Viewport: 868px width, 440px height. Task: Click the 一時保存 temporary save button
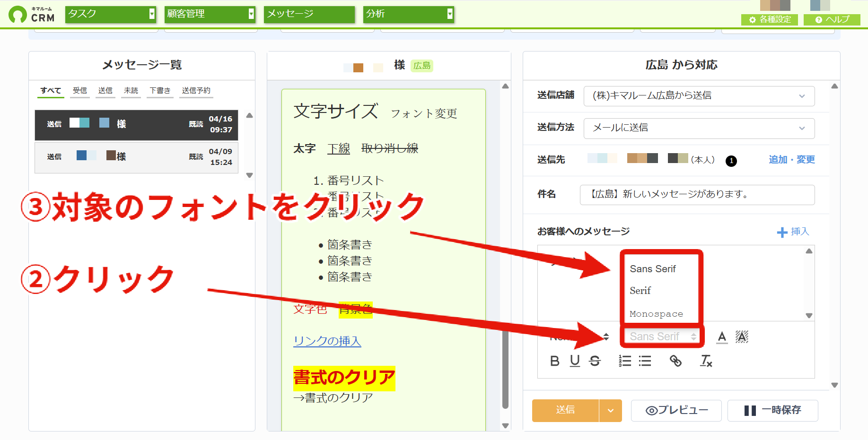coord(773,410)
